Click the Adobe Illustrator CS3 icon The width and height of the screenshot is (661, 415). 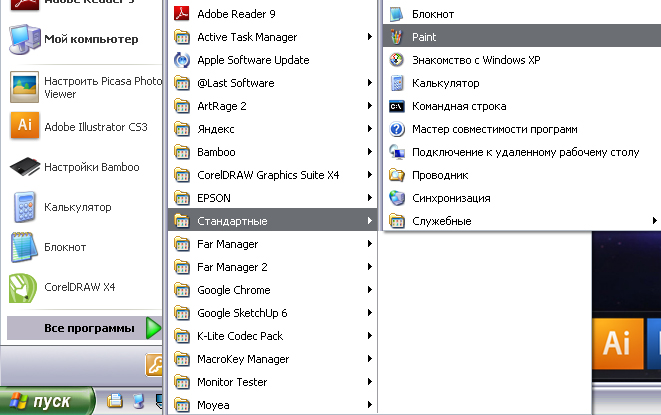click(x=24, y=127)
